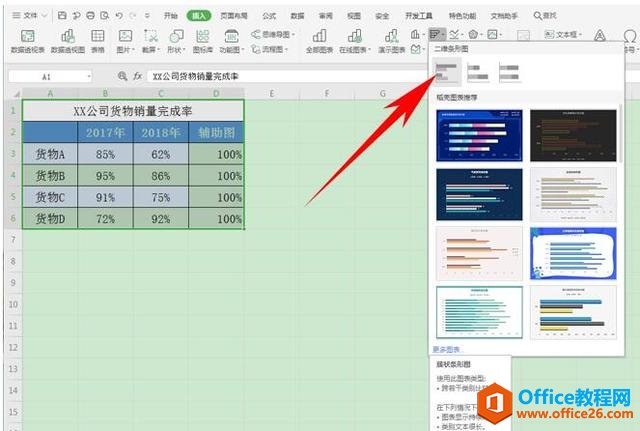Viewport: 640px width, 431px height.
Task: Click the bar chart dropdown icon
Action: (437, 35)
